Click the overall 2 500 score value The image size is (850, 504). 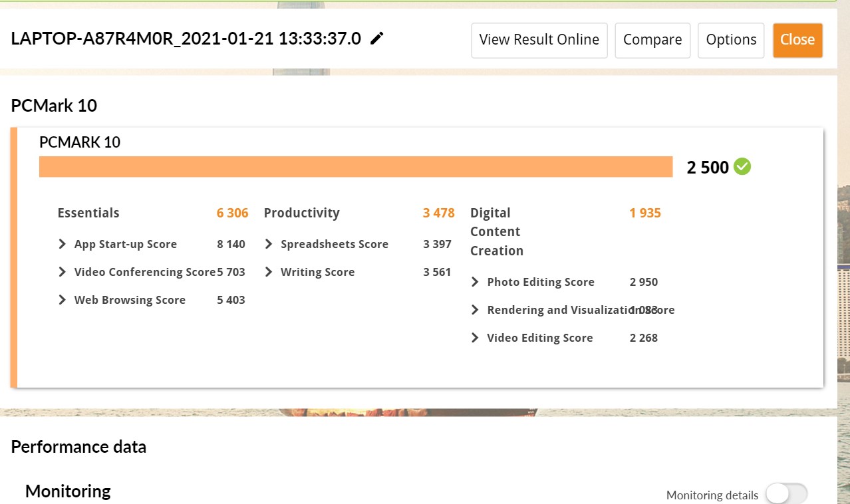point(708,168)
